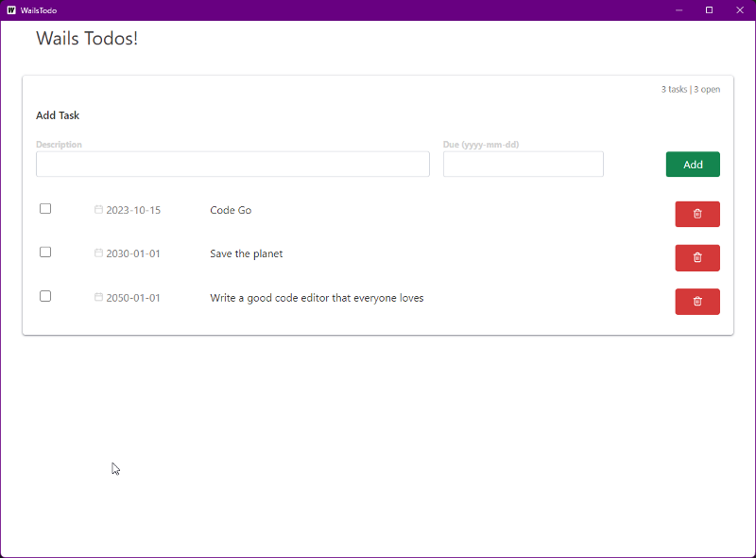Click the "Add Task" label
The height and width of the screenshot is (558, 756).
coord(58,114)
